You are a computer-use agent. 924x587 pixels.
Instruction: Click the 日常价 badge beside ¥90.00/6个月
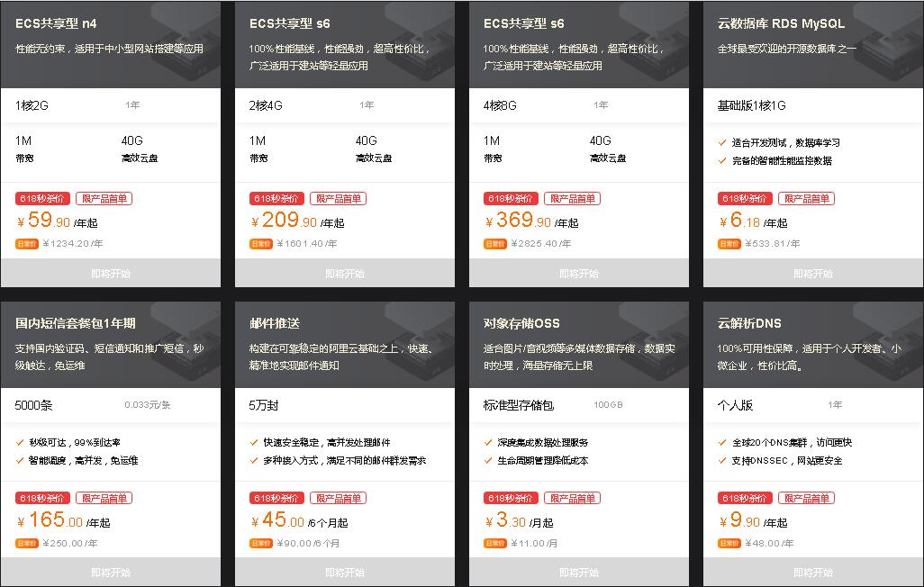click(x=260, y=543)
